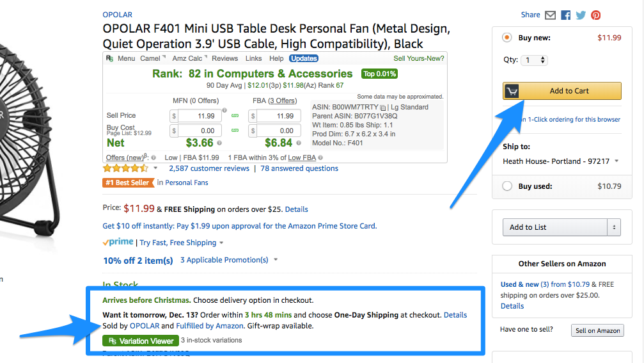Select the Buy used radio option
This screenshot has height=363, width=644.
(507, 186)
